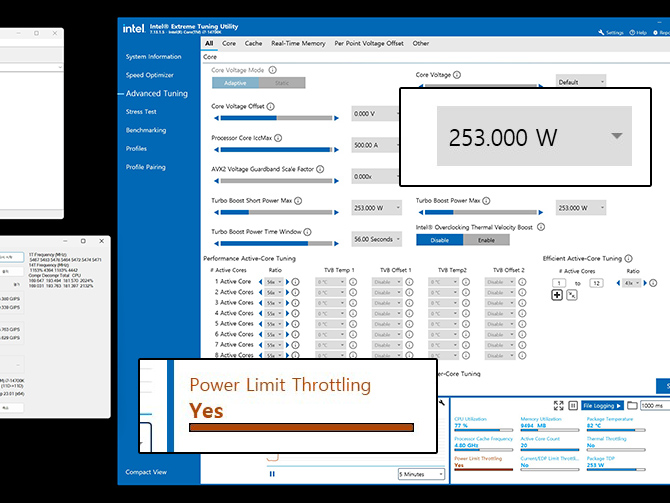This screenshot has width=670, height=503.
Task: Switch to the Cache tab
Action: point(253,43)
